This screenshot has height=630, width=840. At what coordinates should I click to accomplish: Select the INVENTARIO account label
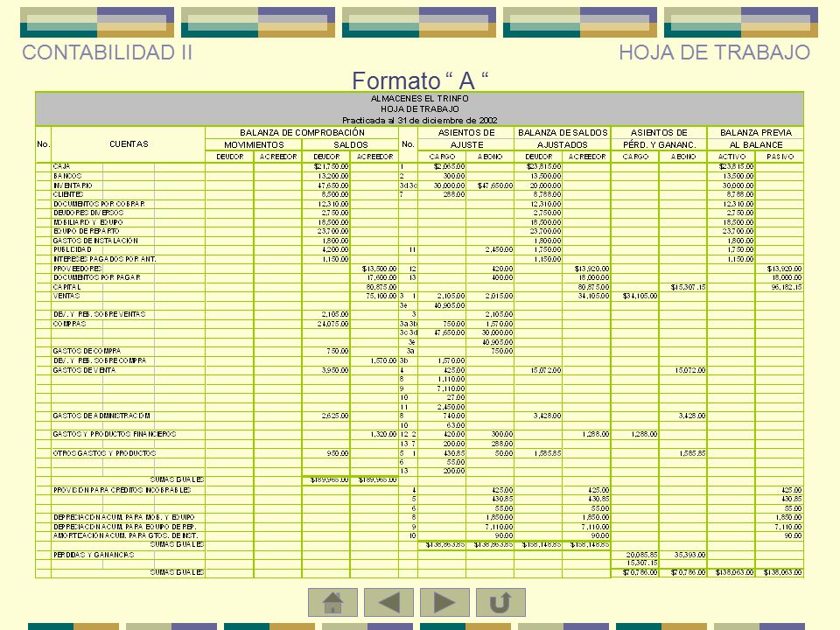click(73, 185)
